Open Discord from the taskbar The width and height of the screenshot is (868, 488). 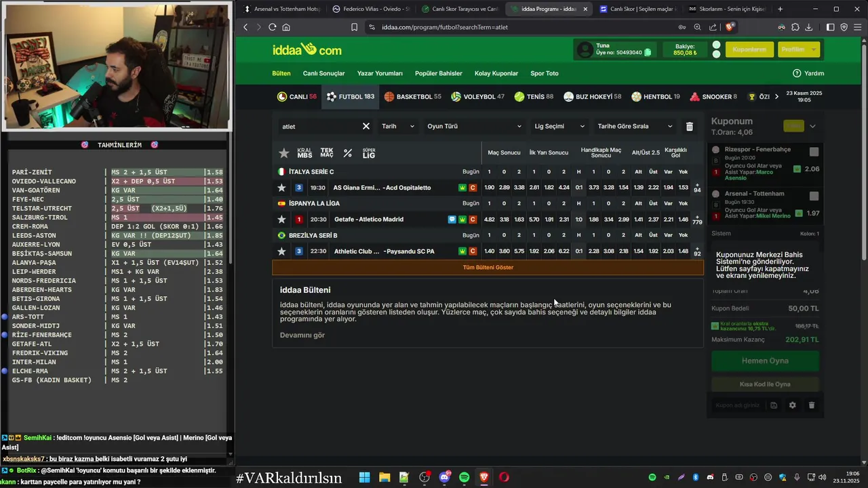click(x=444, y=477)
